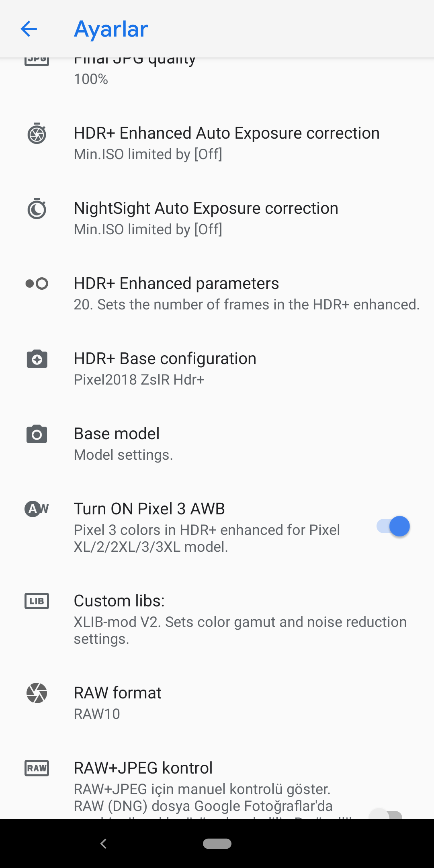This screenshot has width=434, height=868.
Task: Tap the shutter-timer icon for HDR+ Enhanced exposure
Action: click(x=37, y=133)
